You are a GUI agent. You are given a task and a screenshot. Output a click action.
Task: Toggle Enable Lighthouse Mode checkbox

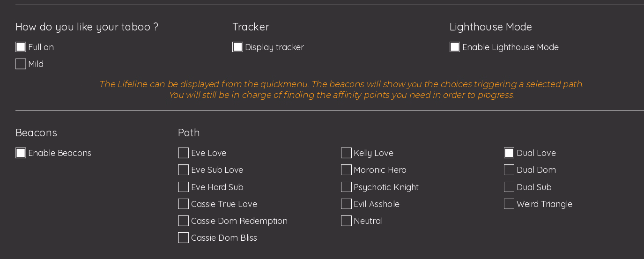[455, 47]
